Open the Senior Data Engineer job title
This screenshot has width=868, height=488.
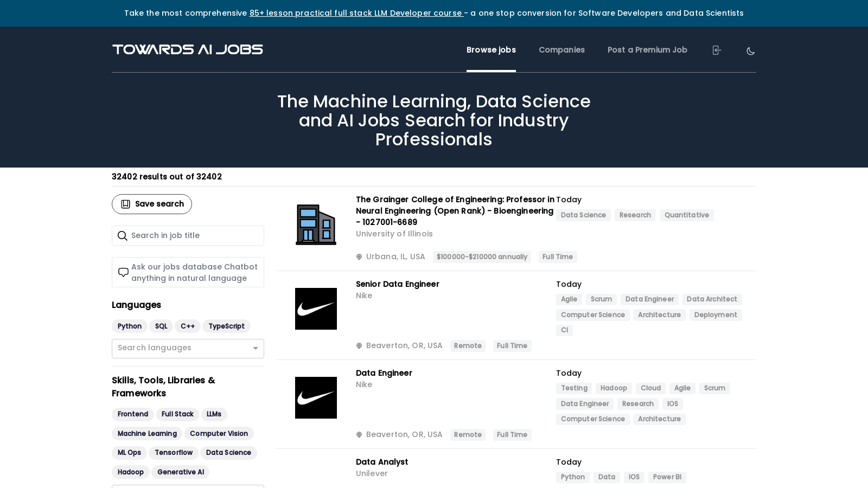point(398,284)
